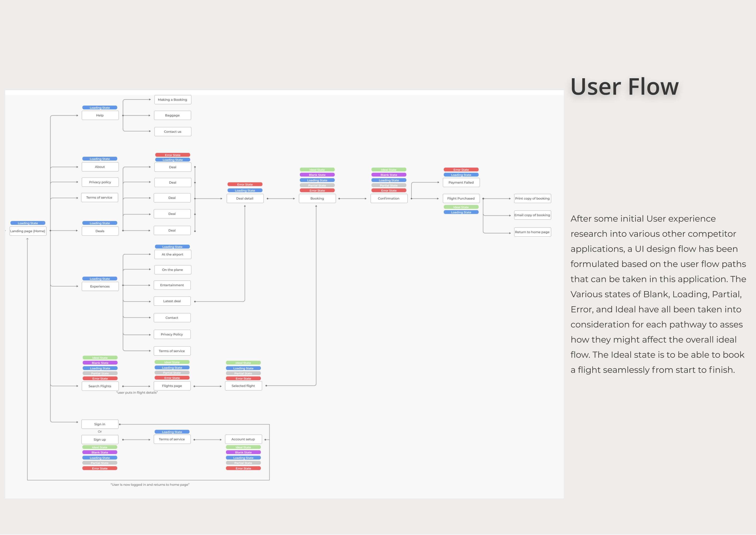Select the Baggage node

point(172,115)
